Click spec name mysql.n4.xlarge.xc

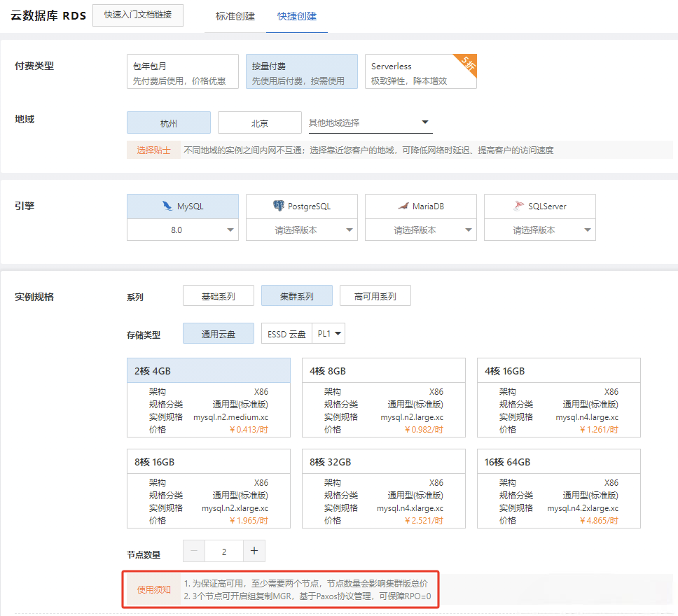pyautogui.click(x=410, y=508)
